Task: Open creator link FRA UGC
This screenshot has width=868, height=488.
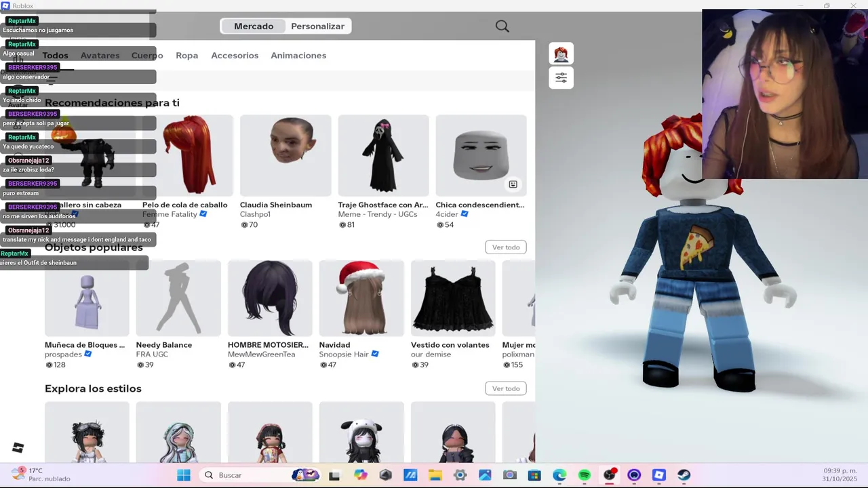Action: tap(152, 354)
